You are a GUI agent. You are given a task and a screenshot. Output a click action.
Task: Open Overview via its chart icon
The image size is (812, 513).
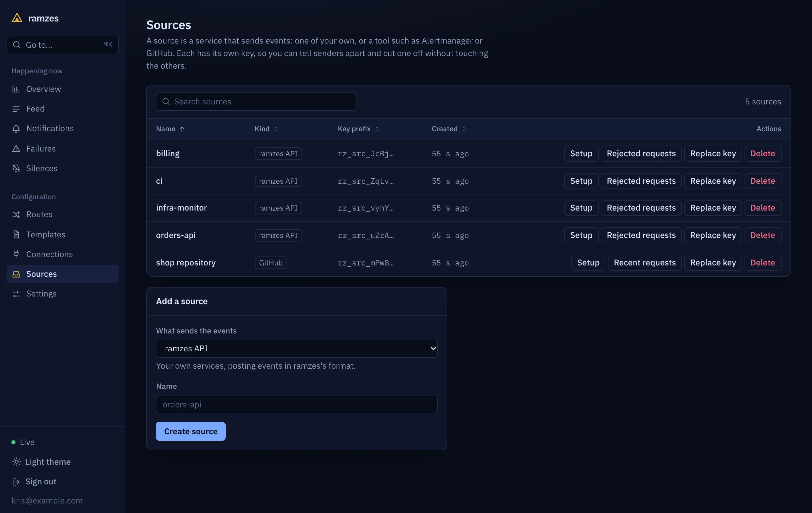pyautogui.click(x=16, y=89)
